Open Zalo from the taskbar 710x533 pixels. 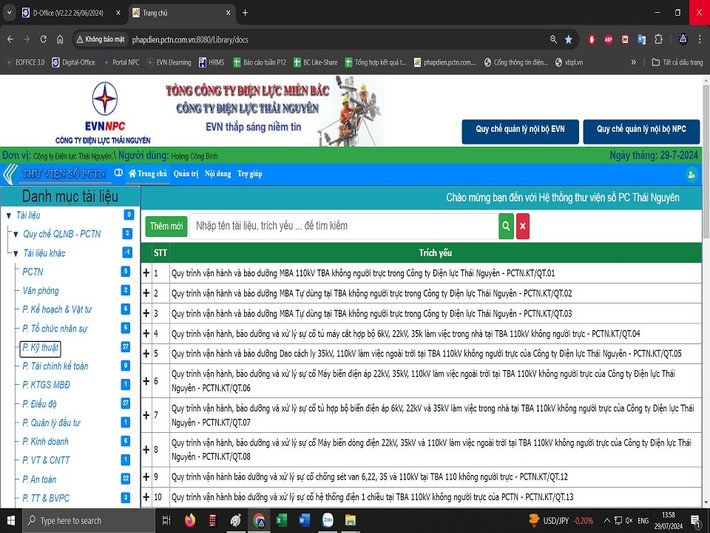(x=327, y=521)
